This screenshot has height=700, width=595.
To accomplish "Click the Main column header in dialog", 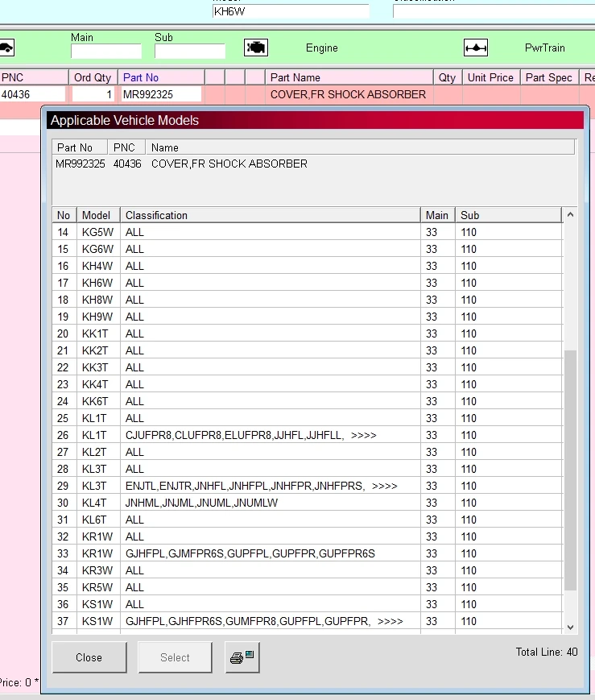I will click(x=437, y=215).
